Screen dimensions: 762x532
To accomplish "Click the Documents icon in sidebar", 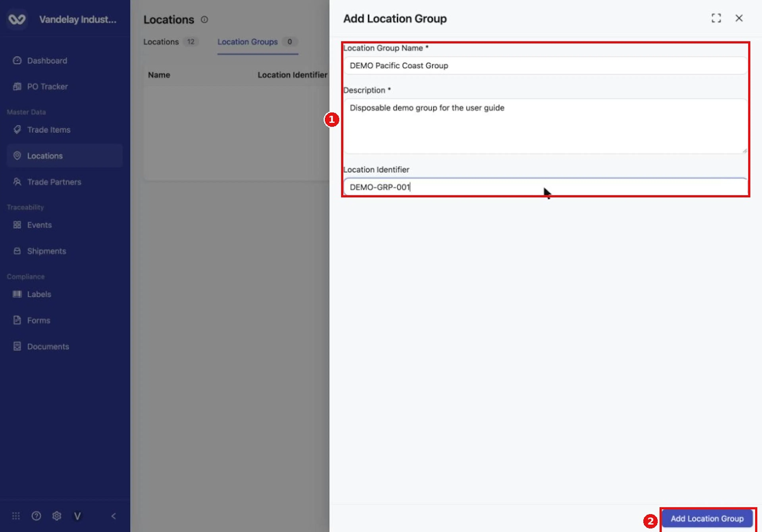I will 17,346.
